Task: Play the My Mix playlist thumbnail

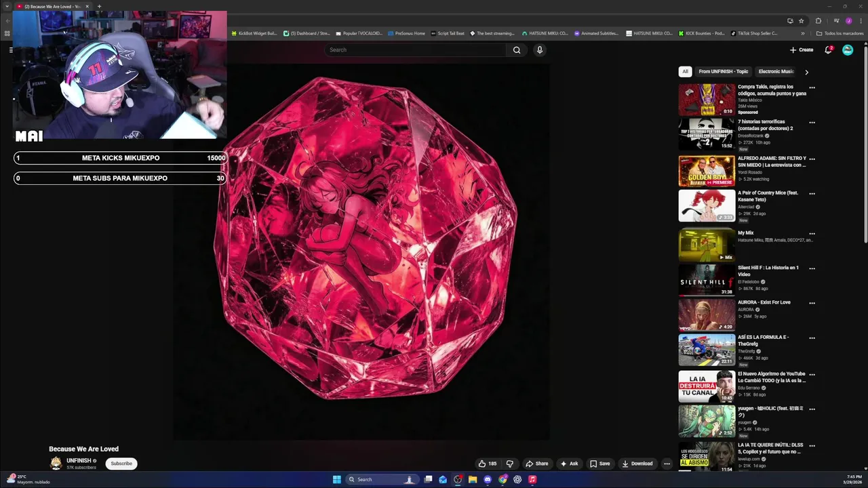Action: [x=707, y=245]
